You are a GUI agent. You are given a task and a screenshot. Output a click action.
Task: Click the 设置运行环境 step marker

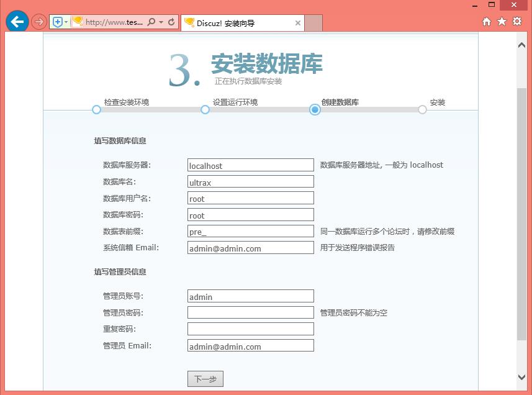[x=205, y=109]
